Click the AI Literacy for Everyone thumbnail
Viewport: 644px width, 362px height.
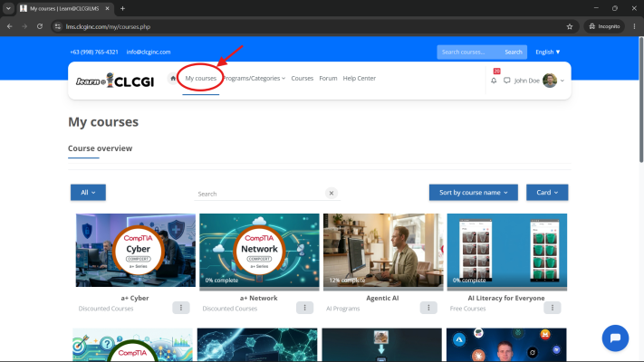(507, 250)
